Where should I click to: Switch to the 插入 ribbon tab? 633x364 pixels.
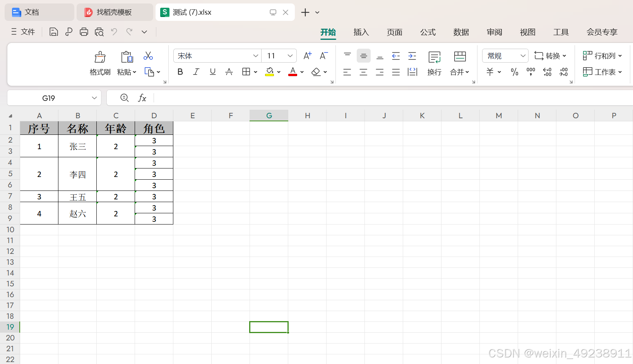coord(361,32)
